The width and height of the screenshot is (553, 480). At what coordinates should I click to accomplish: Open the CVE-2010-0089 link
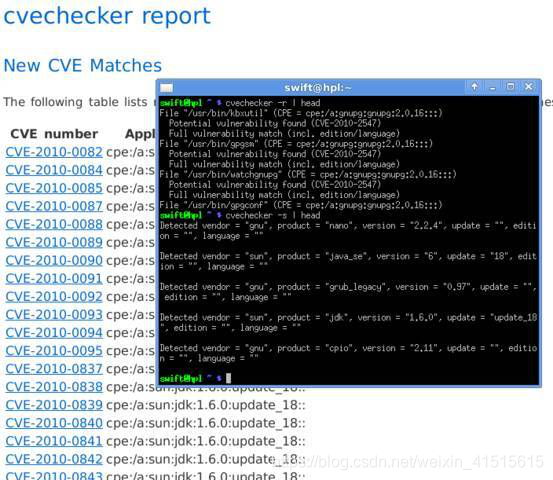(x=54, y=242)
